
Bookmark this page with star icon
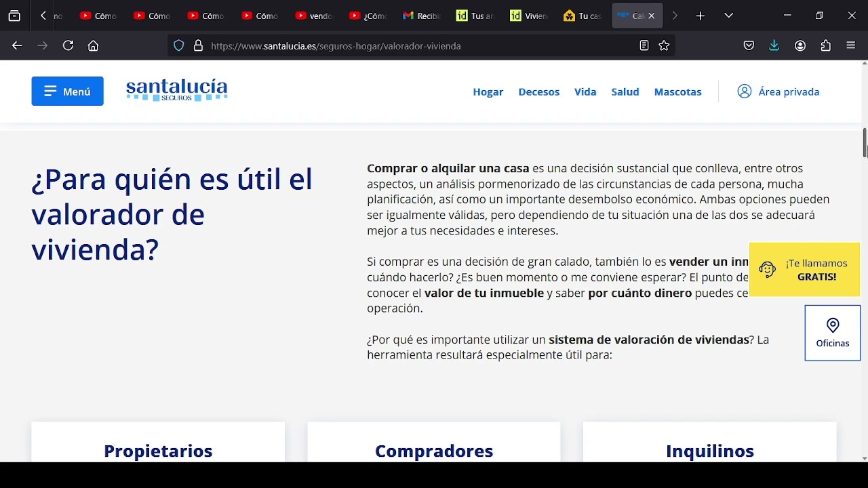(664, 46)
